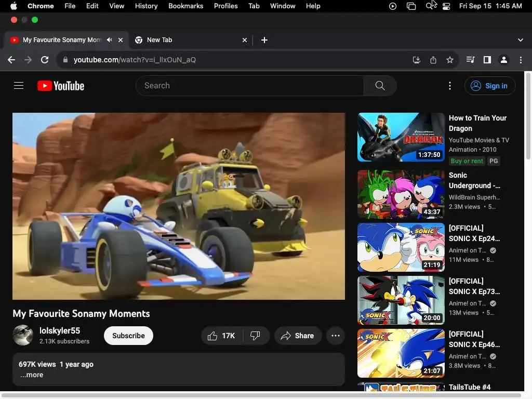This screenshot has height=399, width=532.
Task: Dislike the video with thumbs down
Action: coord(255,336)
